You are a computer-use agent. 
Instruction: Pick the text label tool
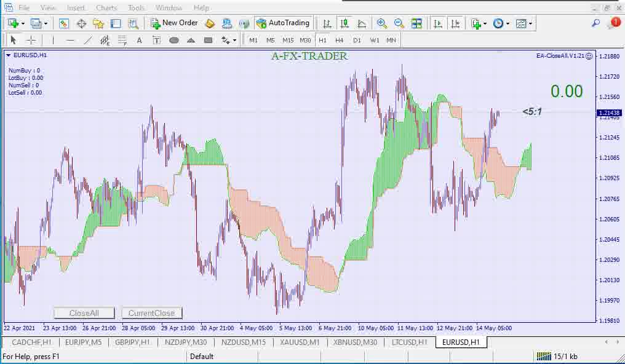pyautogui.click(x=140, y=41)
